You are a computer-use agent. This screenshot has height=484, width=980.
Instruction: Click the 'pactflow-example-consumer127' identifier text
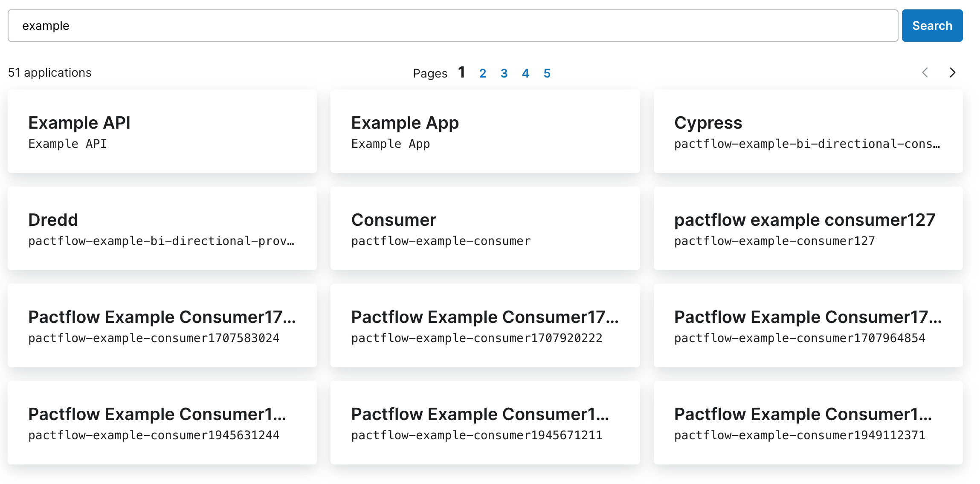click(774, 241)
